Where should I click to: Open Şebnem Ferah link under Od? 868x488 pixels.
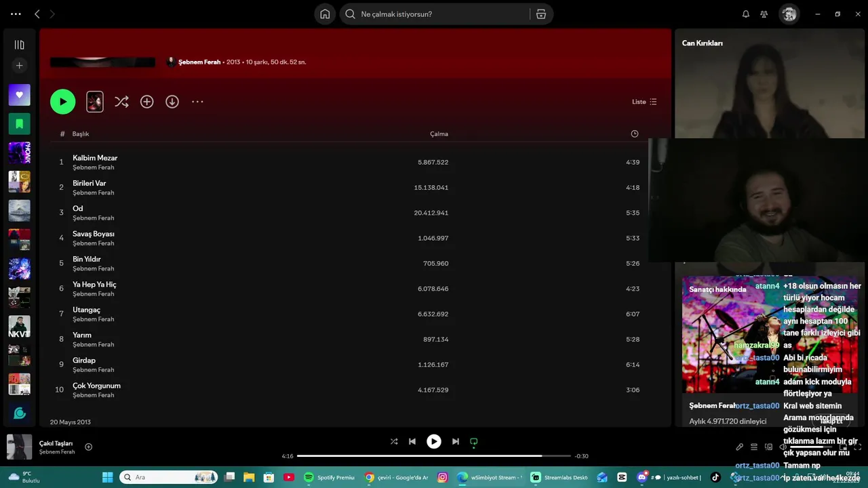click(94, 218)
